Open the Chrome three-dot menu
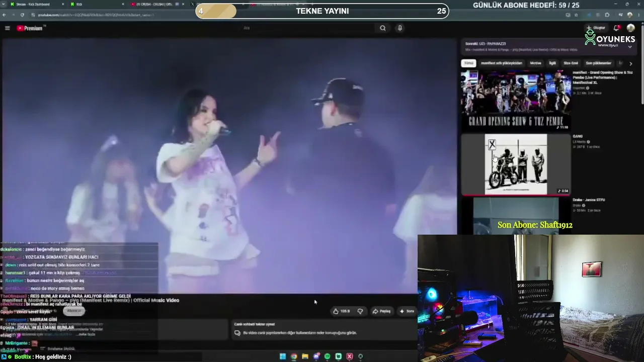The height and width of the screenshot is (362, 644). (638, 15)
